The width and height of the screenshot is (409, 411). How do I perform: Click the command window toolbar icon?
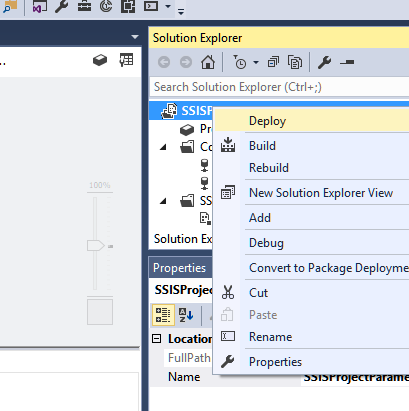(x=151, y=6)
